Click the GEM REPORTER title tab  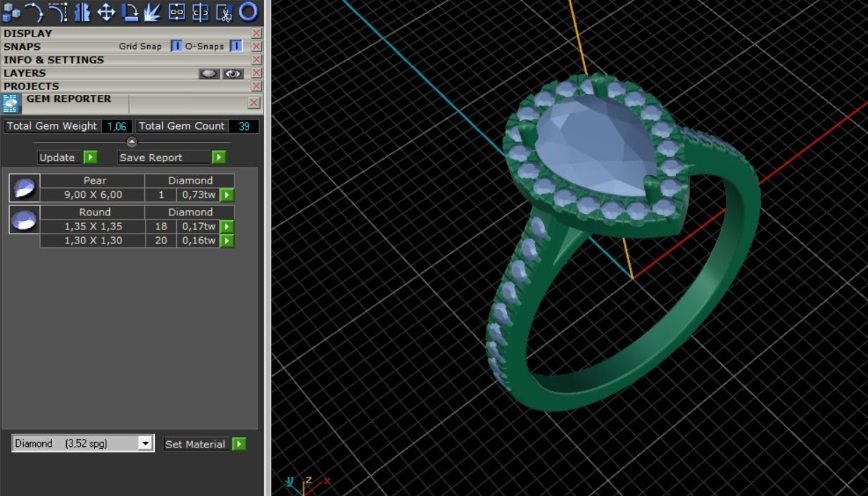tap(69, 99)
